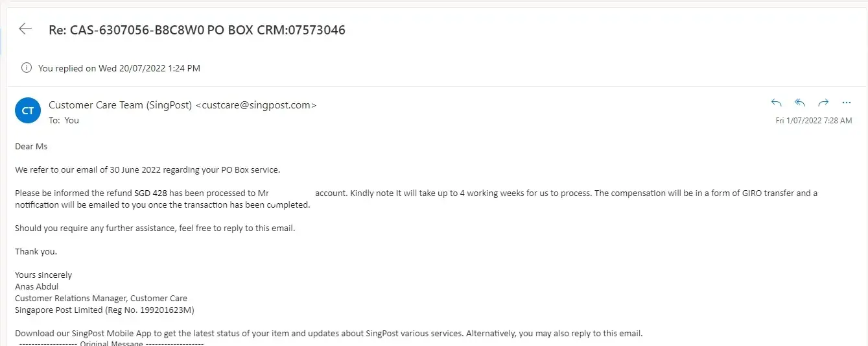868x346 pixels.
Task: Click the info icon beside the replied notice
Action: pyautogui.click(x=27, y=68)
